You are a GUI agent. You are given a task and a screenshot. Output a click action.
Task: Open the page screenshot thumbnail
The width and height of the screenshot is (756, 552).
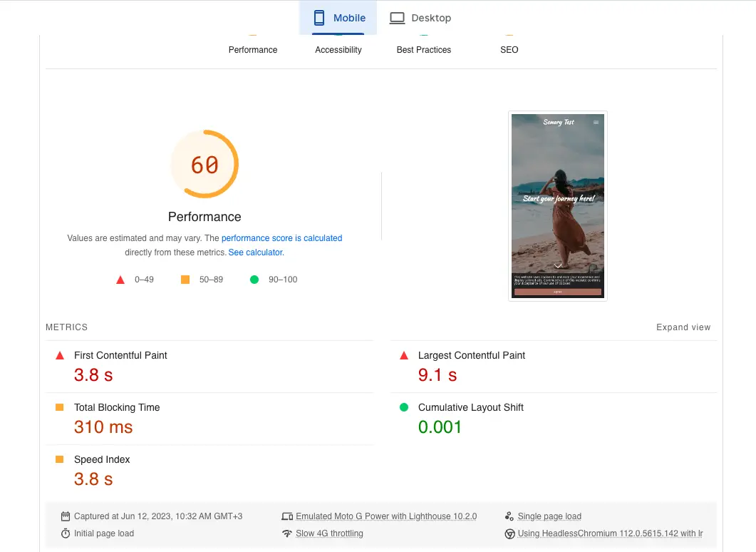[558, 206]
